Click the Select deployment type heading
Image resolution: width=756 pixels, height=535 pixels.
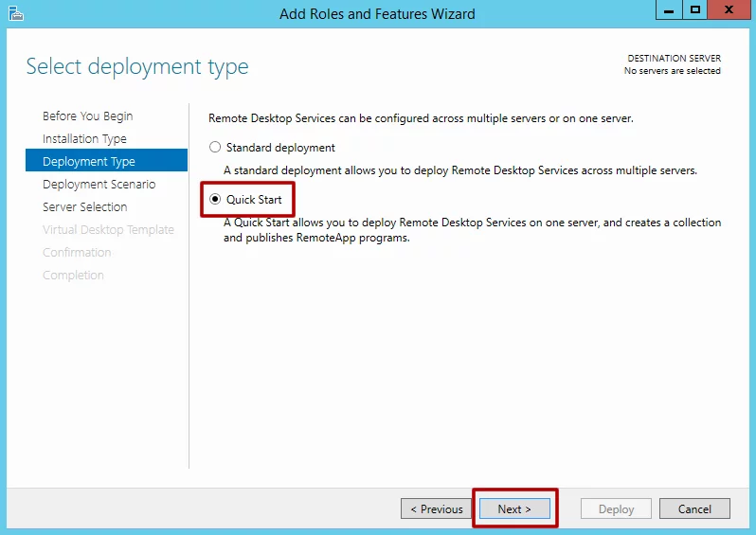pyautogui.click(x=137, y=67)
